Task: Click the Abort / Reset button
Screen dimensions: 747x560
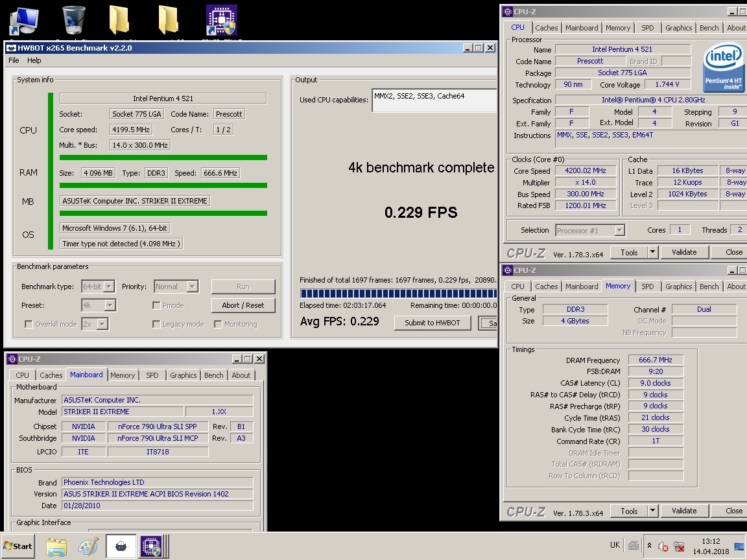Action: click(x=243, y=305)
